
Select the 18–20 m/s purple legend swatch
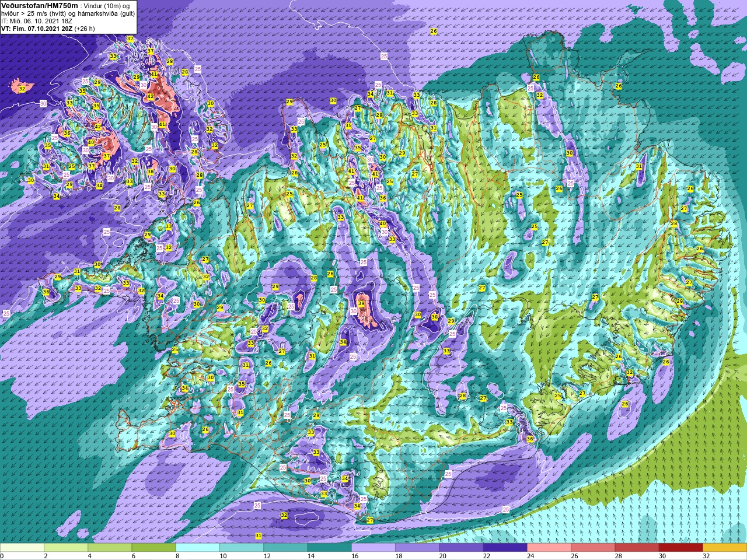(x=417, y=548)
